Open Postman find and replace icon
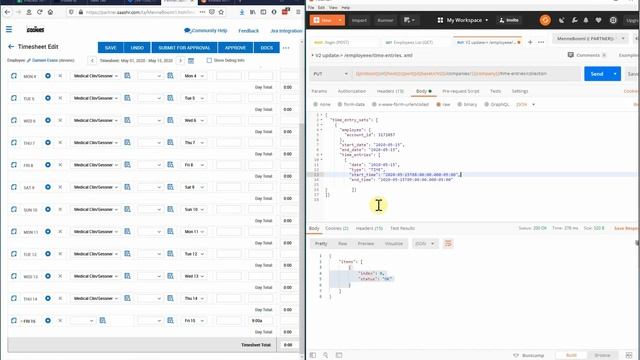Image resolution: width=640 pixels, height=360 pixels. (x=326, y=355)
